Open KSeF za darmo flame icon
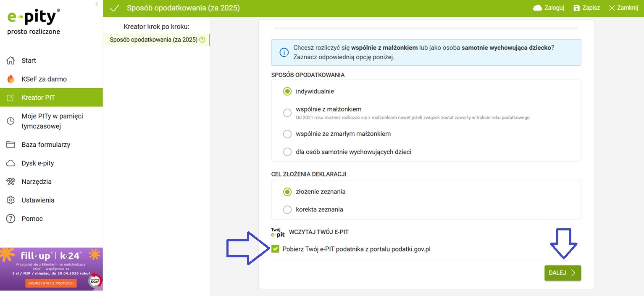 click(11, 79)
